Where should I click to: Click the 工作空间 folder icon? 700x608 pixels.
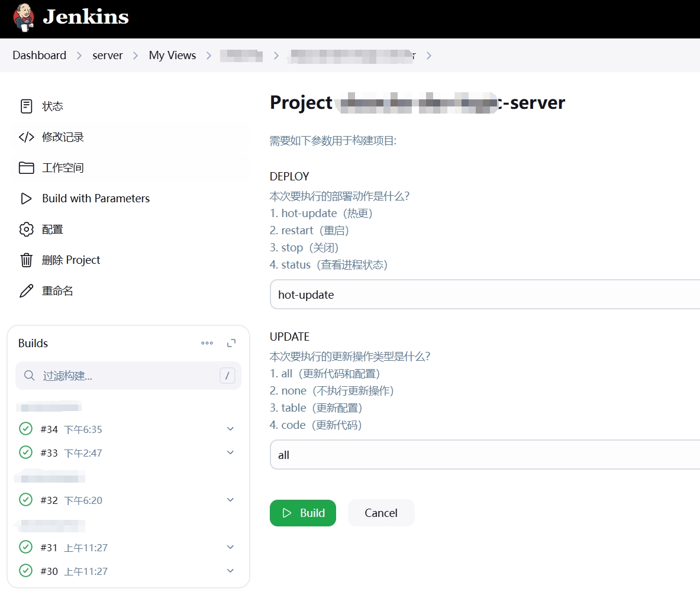[27, 168]
